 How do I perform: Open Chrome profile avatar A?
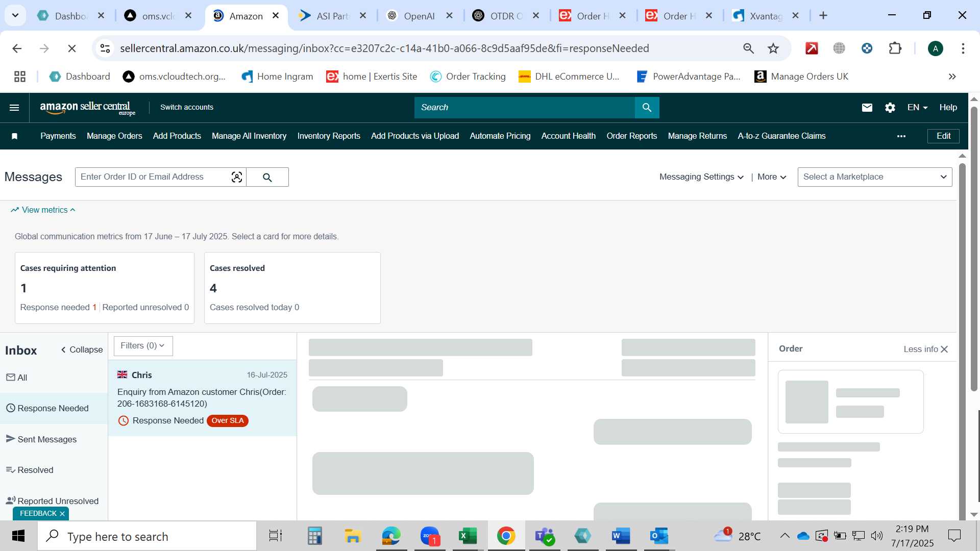point(935,48)
